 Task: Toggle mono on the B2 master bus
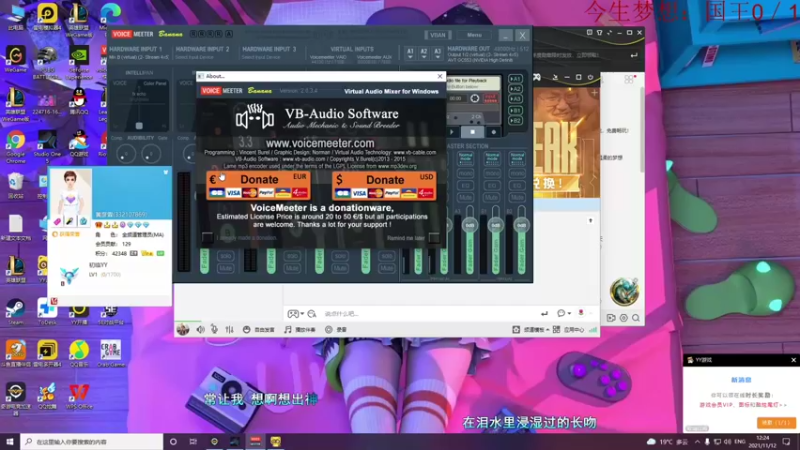(517, 173)
